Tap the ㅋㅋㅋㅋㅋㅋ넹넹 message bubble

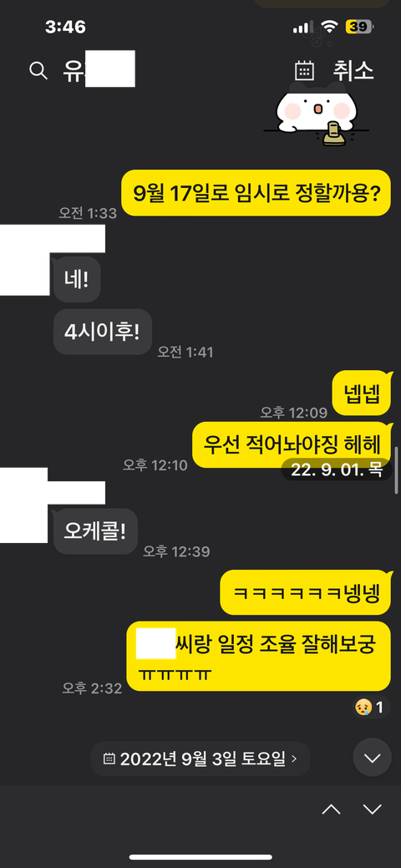pyautogui.click(x=306, y=592)
